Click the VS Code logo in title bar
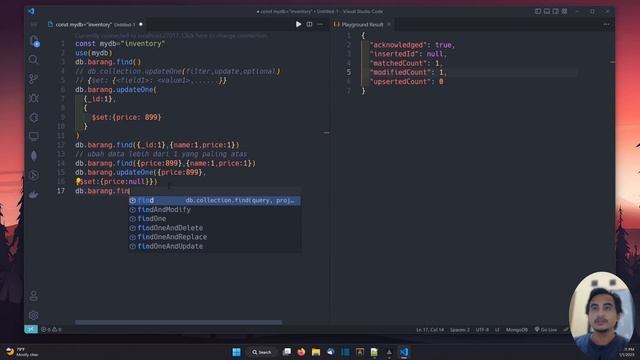 coord(31,11)
